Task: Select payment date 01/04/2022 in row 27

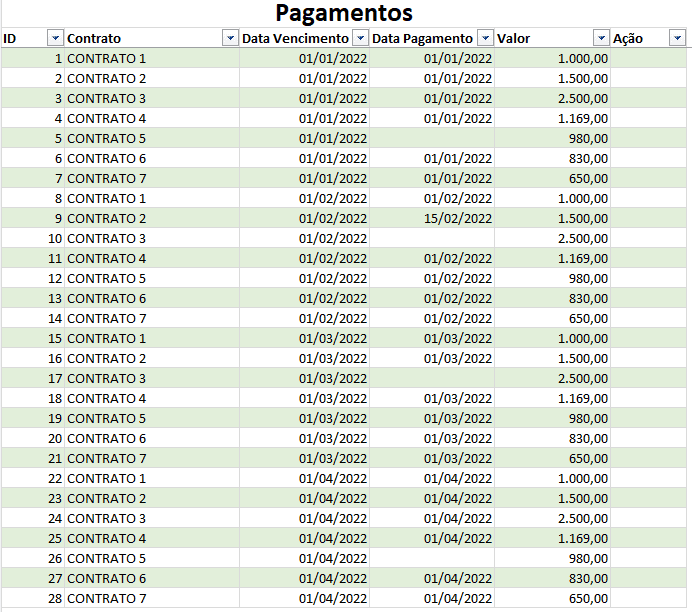Action: click(x=432, y=578)
